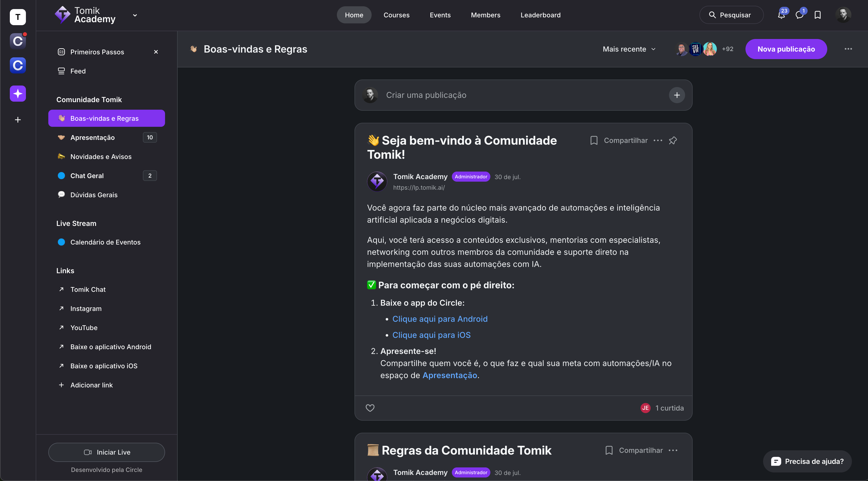The image size is (868, 481).
Task: Open the blue C workspace icon
Action: (18, 65)
